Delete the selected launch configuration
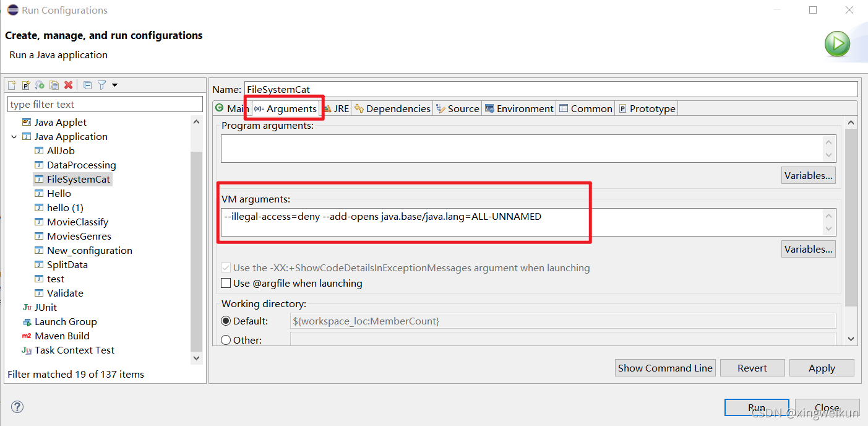This screenshot has width=868, height=426. tap(68, 85)
